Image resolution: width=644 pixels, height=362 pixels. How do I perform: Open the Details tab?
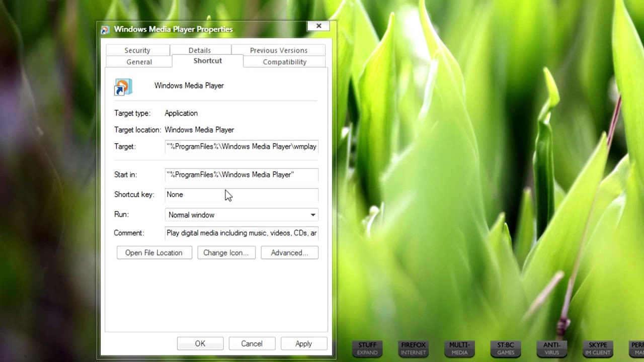point(200,50)
